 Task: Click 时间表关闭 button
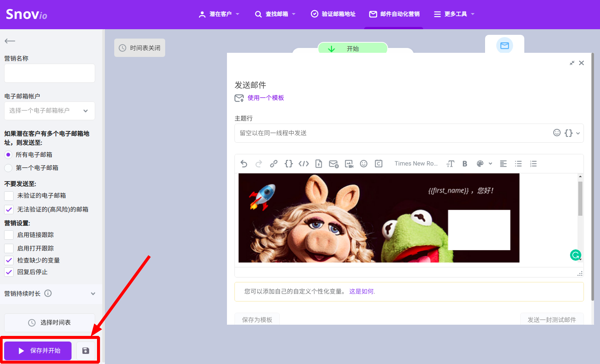pyautogui.click(x=140, y=48)
